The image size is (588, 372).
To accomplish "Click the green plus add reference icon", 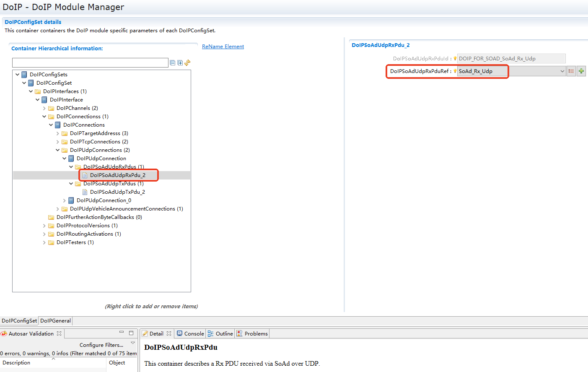I will coord(581,71).
